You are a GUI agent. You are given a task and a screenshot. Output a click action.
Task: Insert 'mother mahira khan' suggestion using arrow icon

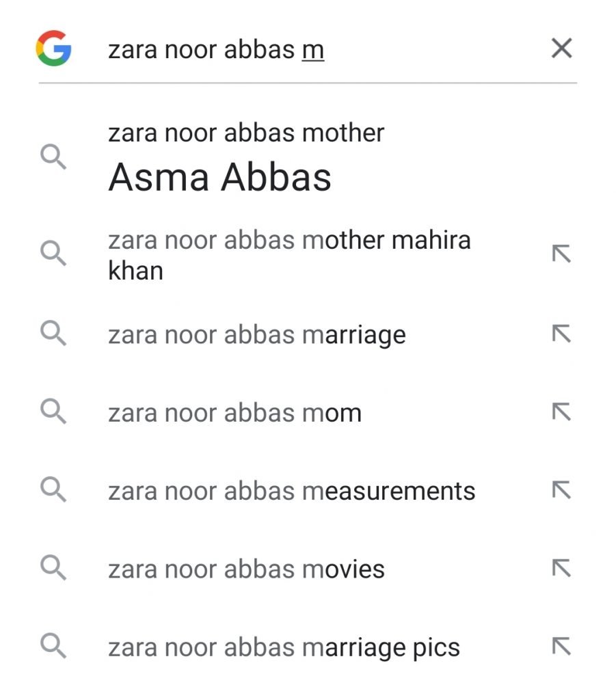coord(561,255)
